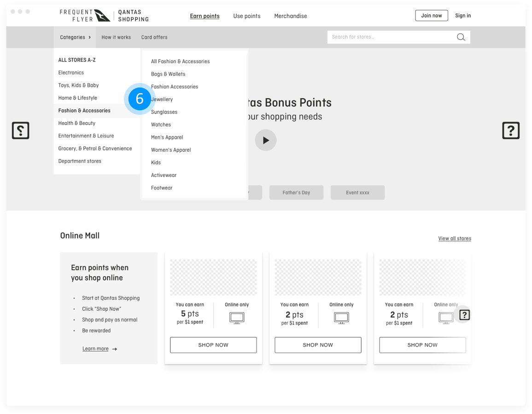532x414 pixels.
Task: Open the Women's Apparel subcategory
Action: tap(171, 150)
